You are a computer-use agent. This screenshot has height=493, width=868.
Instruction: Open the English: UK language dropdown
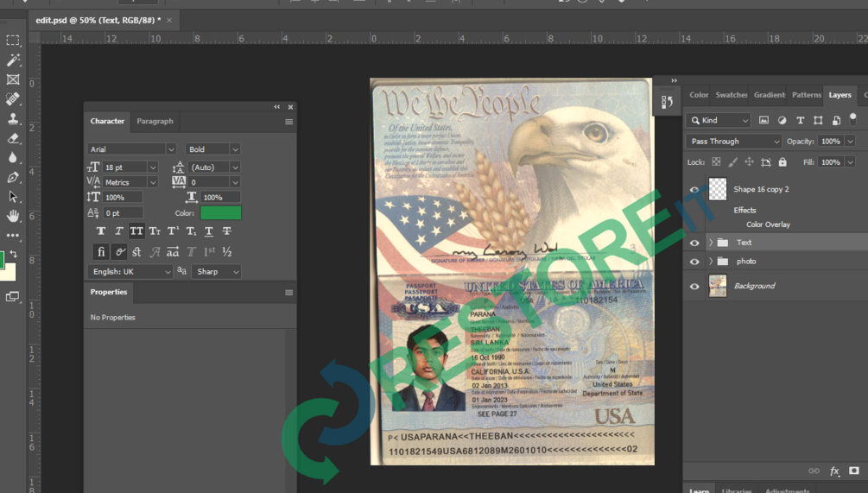tap(130, 272)
